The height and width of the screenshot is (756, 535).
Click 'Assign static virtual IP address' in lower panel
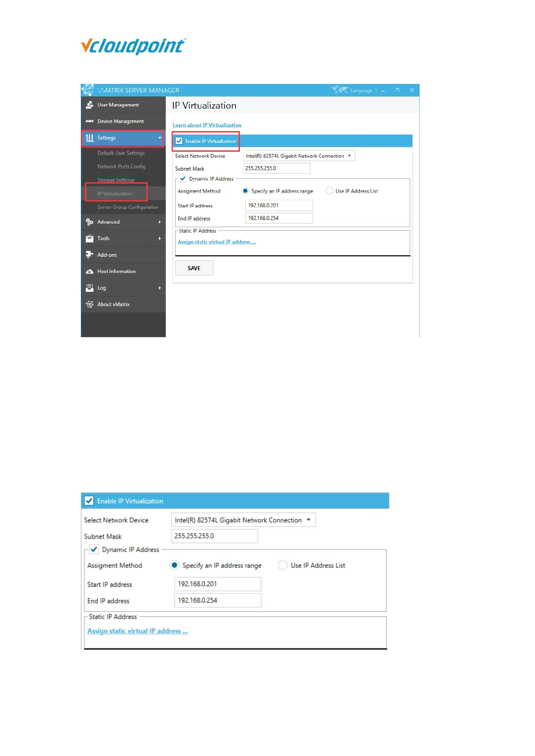[137, 631]
